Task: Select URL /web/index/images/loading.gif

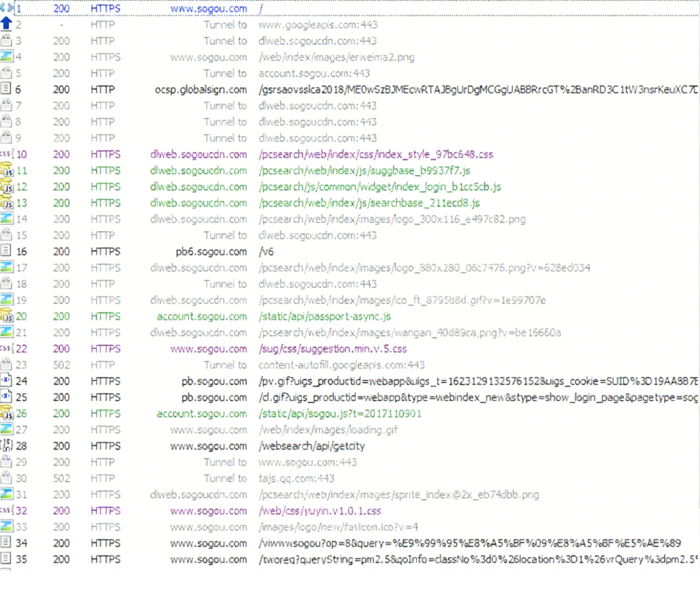Action: point(328,430)
